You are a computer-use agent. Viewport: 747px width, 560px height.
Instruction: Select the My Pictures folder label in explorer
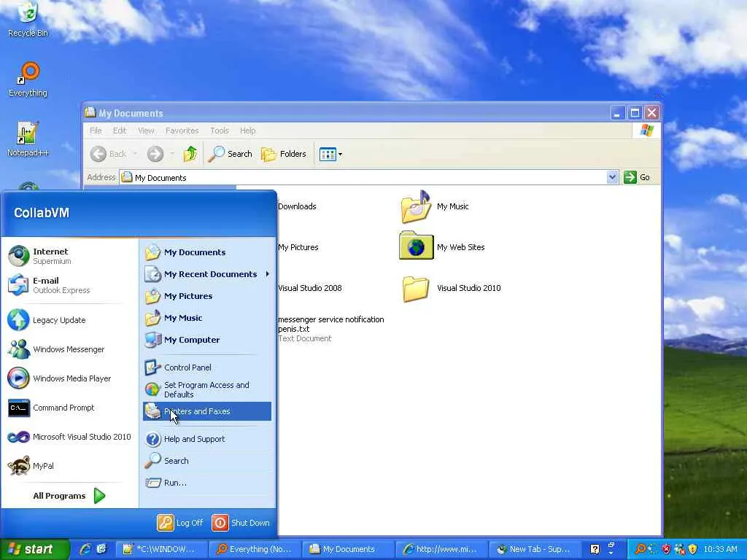(x=298, y=247)
